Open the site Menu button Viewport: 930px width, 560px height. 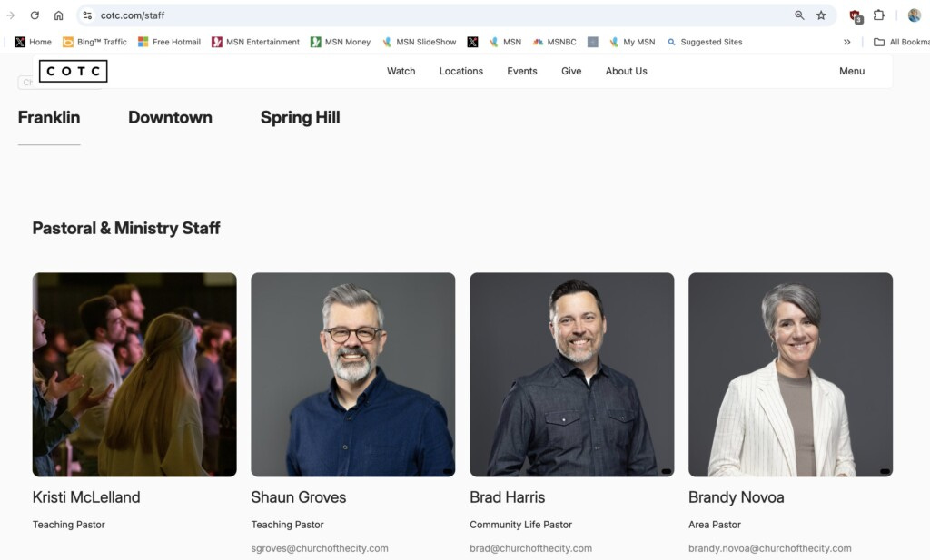pyautogui.click(x=852, y=71)
